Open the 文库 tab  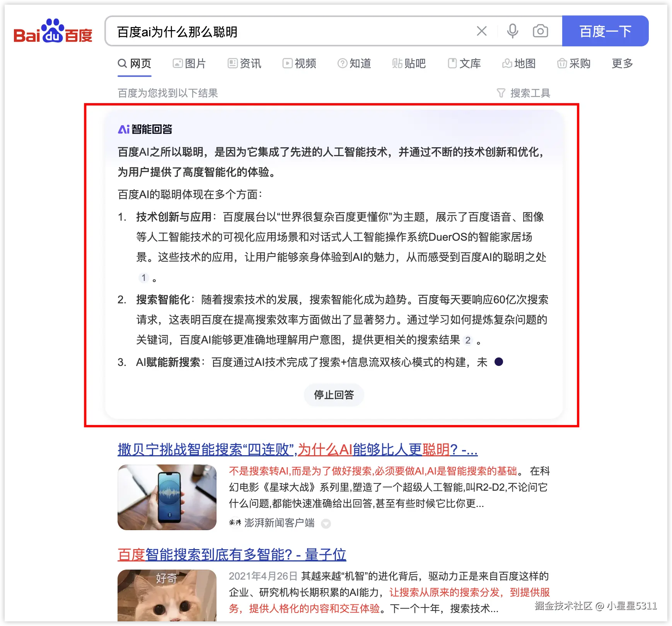click(x=464, y=63)
